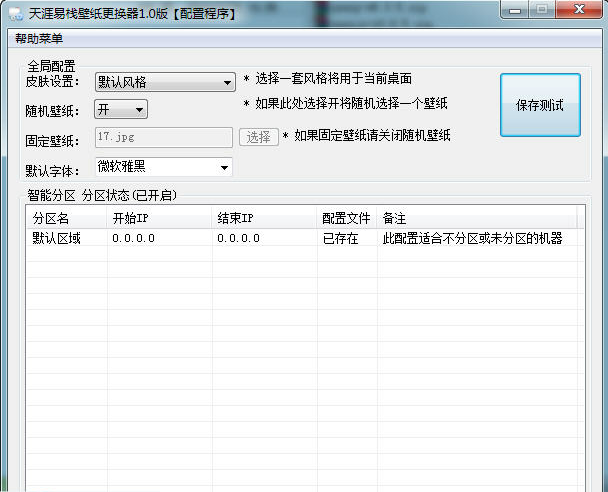This screenshot has height=492, width=608.
Task: Expand the 默认字体 微软雅黑 dropdown
Action: point(164,167)
